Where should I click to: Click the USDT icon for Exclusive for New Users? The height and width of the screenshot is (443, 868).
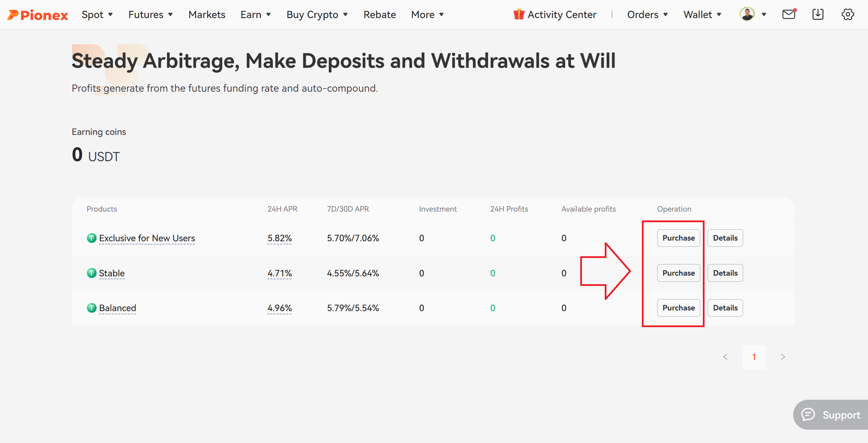pyautogui.click(x=91, y=238)
